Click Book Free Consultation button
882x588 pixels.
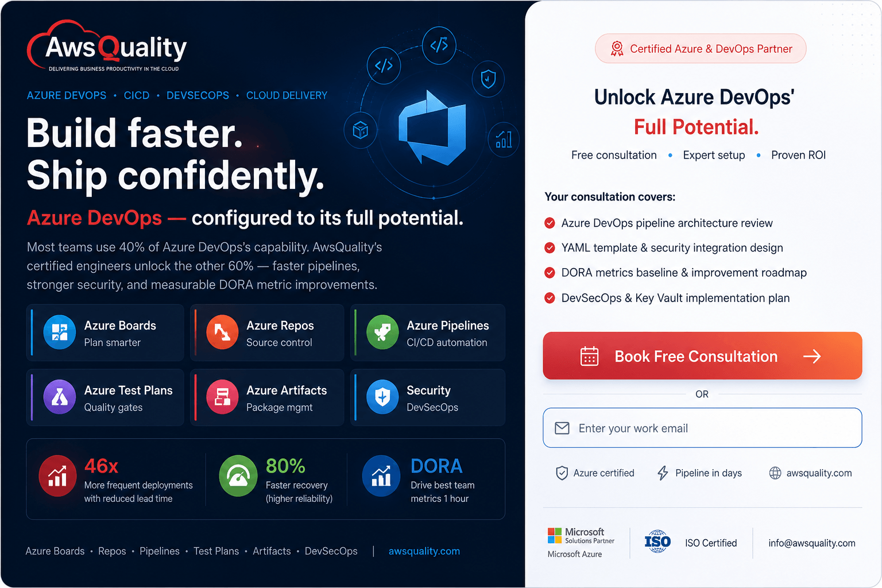tap(702, 356)
